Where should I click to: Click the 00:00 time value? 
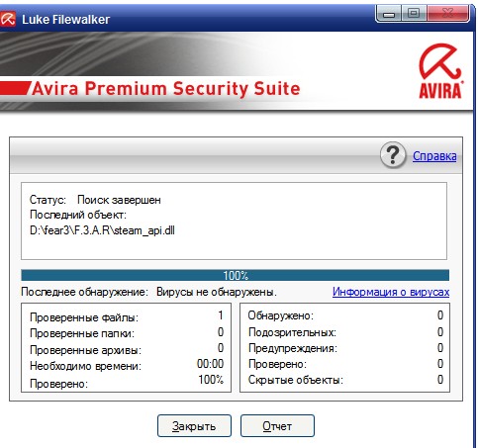click(210, 364)
